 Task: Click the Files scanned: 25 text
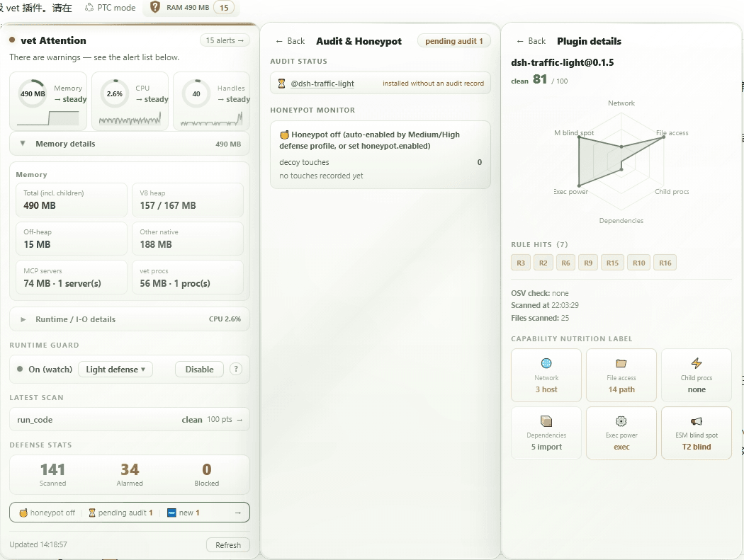[540, 318]
